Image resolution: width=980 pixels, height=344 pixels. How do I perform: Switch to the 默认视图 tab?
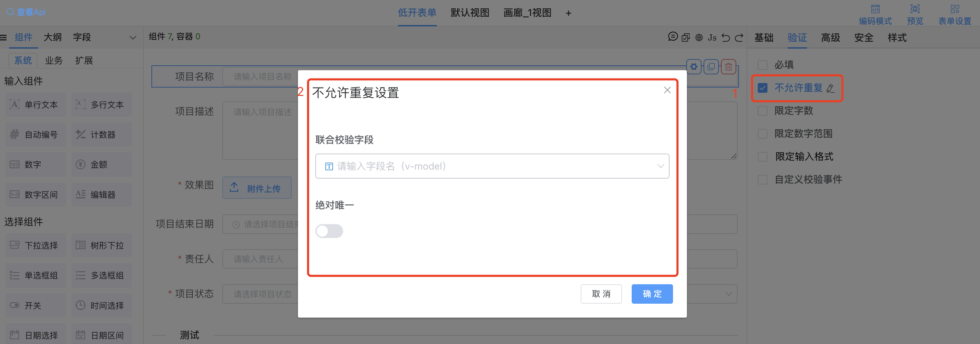[470, 13]
